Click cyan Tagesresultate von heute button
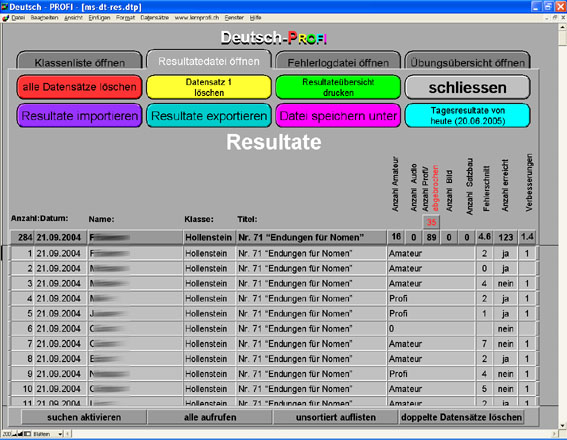Screen dimensions: 567x440 point(468,116)
